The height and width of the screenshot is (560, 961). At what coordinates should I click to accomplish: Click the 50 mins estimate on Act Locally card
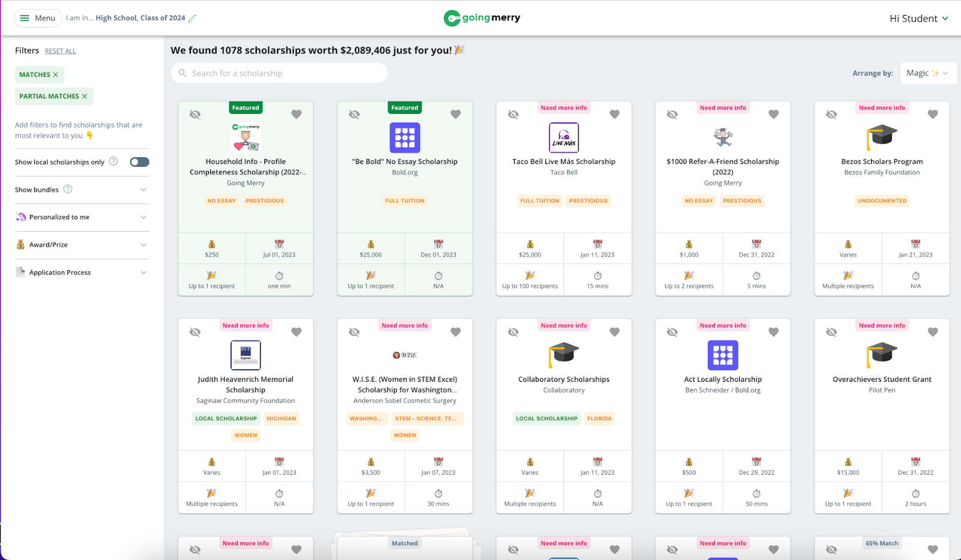[x=756, y=504]
